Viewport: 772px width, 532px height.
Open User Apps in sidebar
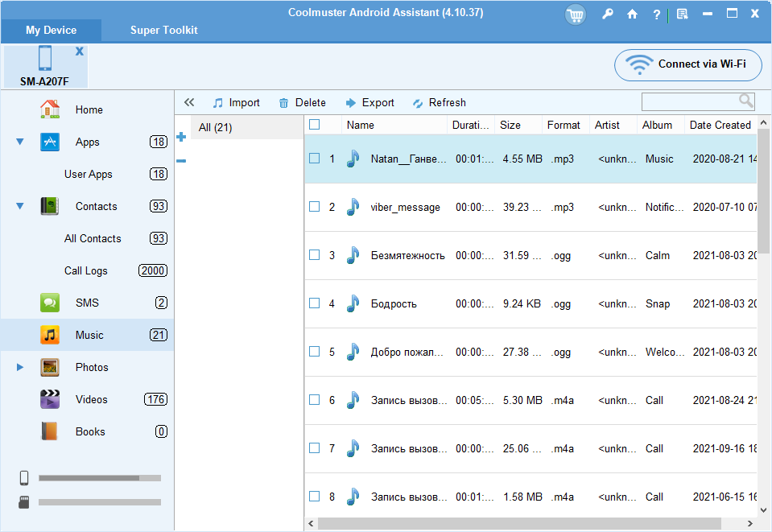click(x=88, y=174)
